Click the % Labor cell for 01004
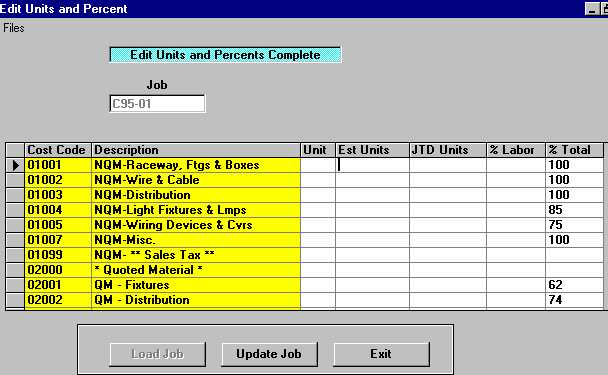This screenshot has width=608, height=375. (516, 210)
